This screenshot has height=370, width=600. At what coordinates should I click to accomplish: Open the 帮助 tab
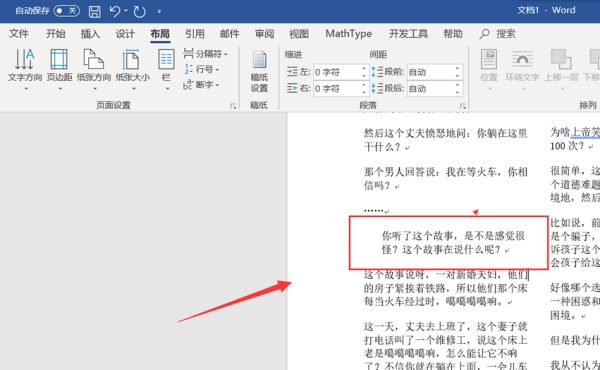pos(453,34)
